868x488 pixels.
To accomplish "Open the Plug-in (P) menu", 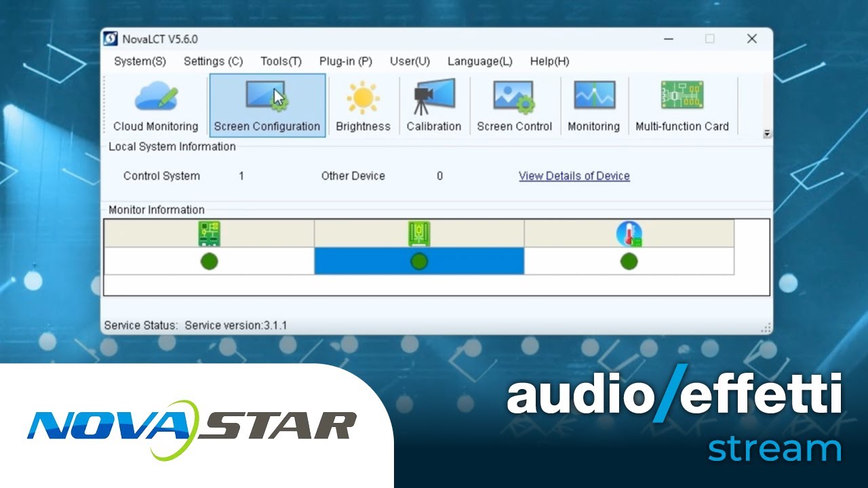I will point(346,61).
